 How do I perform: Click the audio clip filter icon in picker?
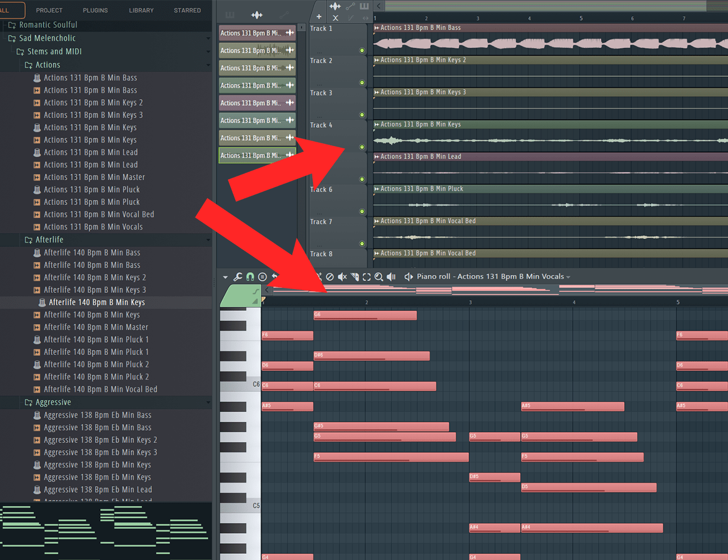257,15
